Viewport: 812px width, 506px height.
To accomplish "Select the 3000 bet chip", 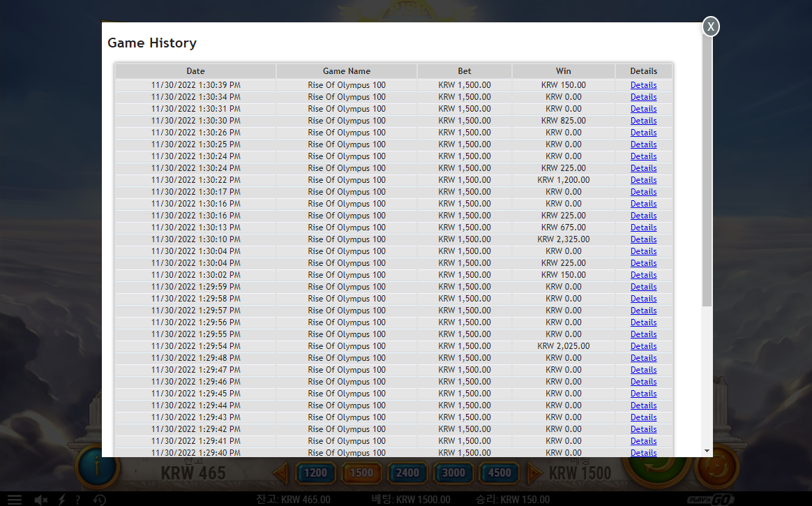I will click(x=453, y=473).
